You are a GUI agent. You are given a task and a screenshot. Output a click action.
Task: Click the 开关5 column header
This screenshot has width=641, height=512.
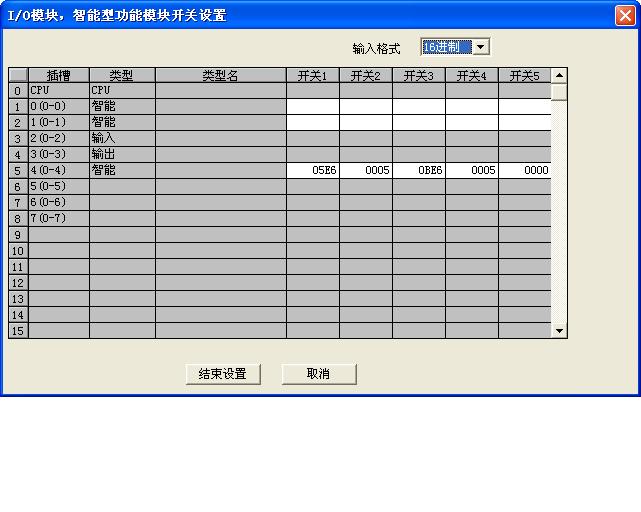coord(525,76)
